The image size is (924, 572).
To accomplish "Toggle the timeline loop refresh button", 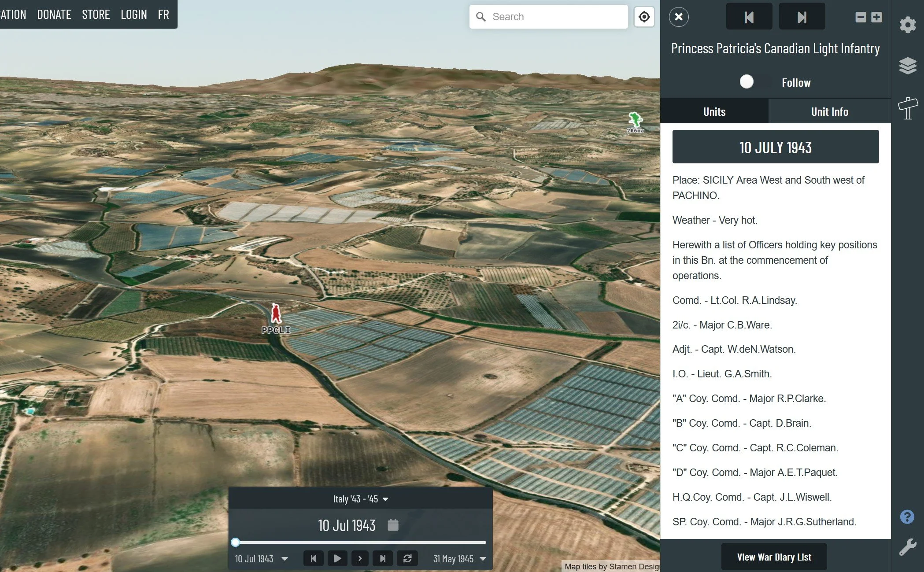I will 407,558.
